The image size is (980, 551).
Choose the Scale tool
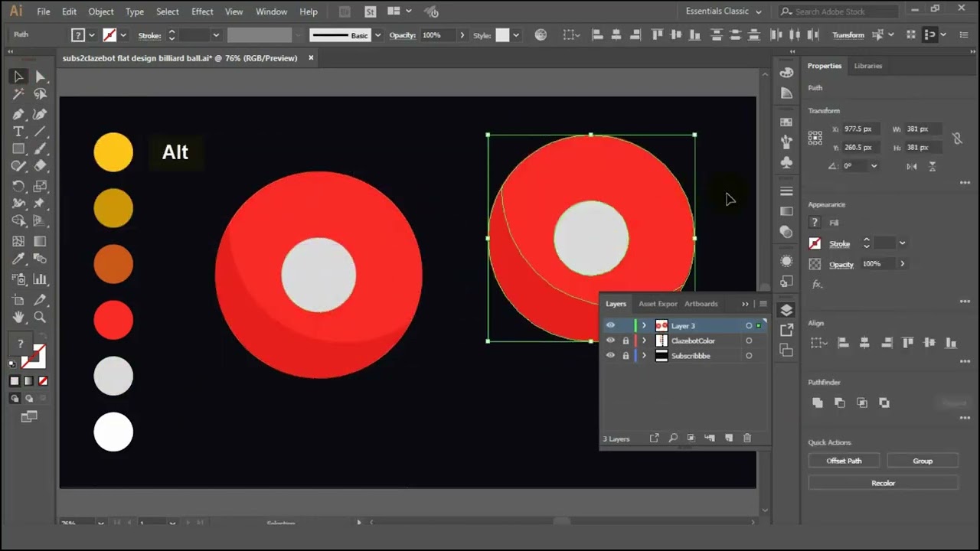[x=41, y=186]
